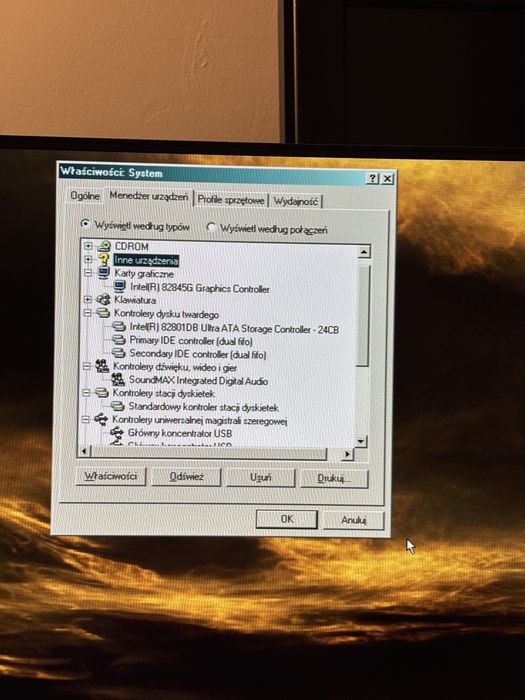Select Kontrolery dysku twardego text
The width and height of the screenshot is (525, 700).
pyautogui.click(x=166, y=314)
